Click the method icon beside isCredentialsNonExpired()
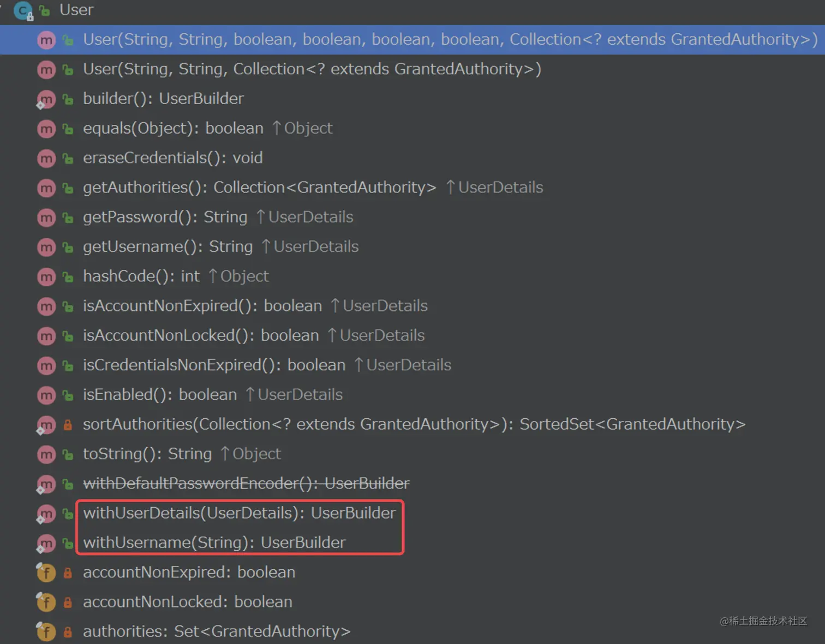Viewport: 825px width, 644px height. tap(46, 365)
